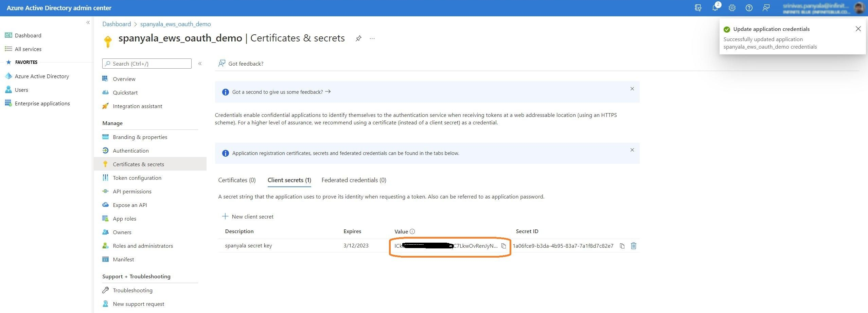Open the portal directory filter icon

pos(698,8)
